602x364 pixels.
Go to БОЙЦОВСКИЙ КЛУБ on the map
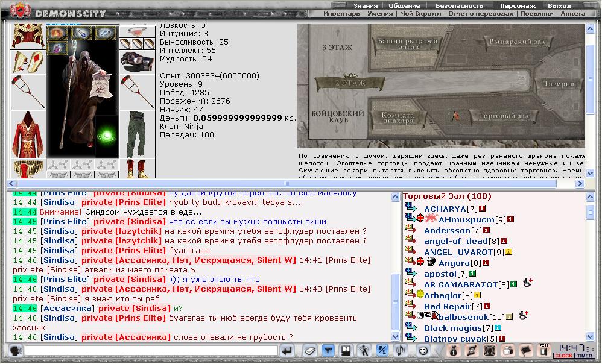point(337,116)
